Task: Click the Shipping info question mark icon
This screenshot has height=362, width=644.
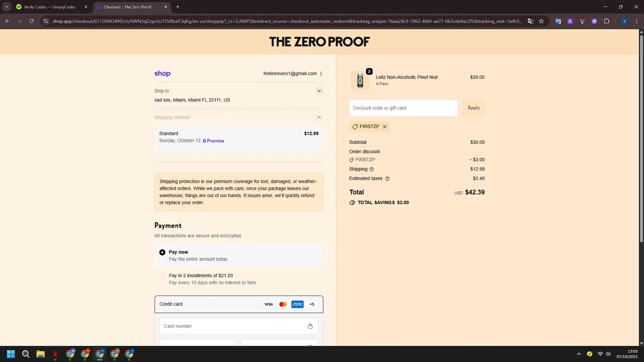Action: click(372, 169)
